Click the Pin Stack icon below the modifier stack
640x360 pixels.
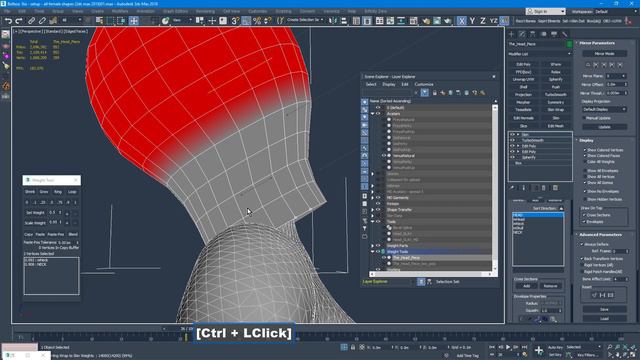[x=512, y=188]
